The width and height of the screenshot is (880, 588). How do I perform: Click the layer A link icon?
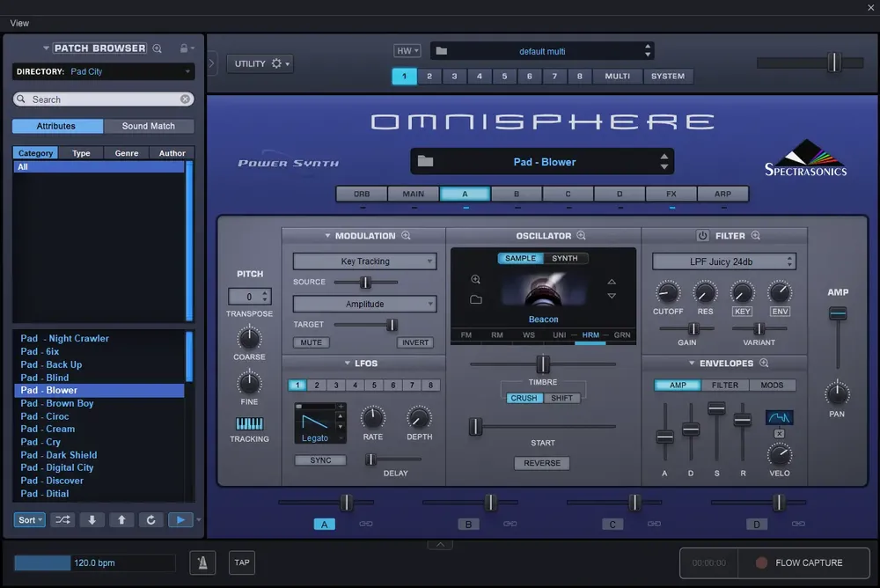click(x=366, y=524)
